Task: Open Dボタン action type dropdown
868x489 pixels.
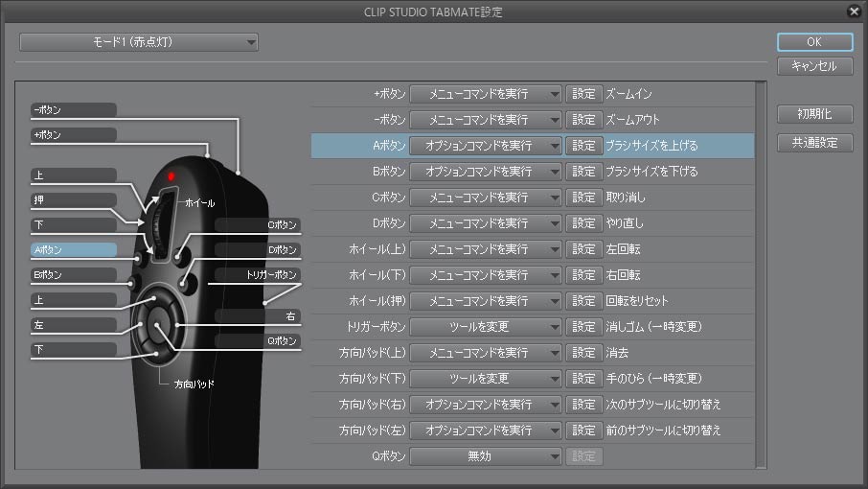Action: [x=486, y=223]
